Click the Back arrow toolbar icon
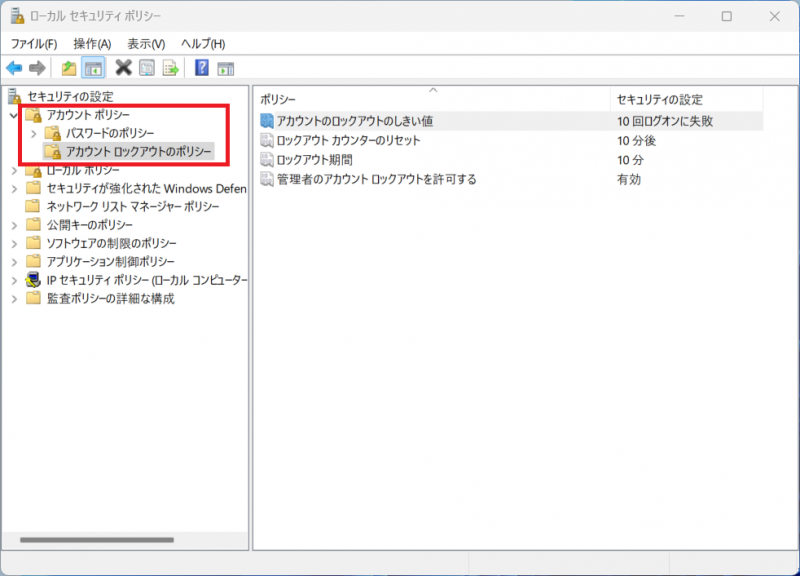Screen dimensions: 800x576 click(14, 68)
